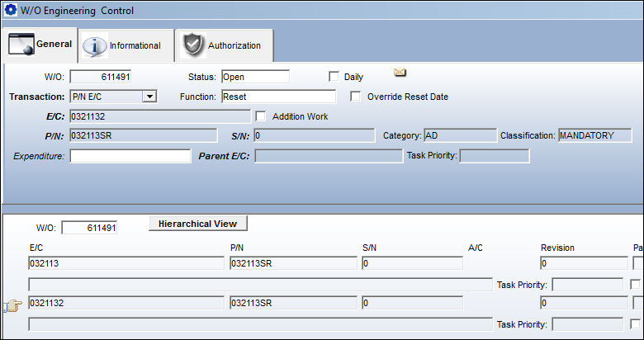The image size is (644, 340).
Task: Click the description field under row 032113
Action: (x=260, y=284)
